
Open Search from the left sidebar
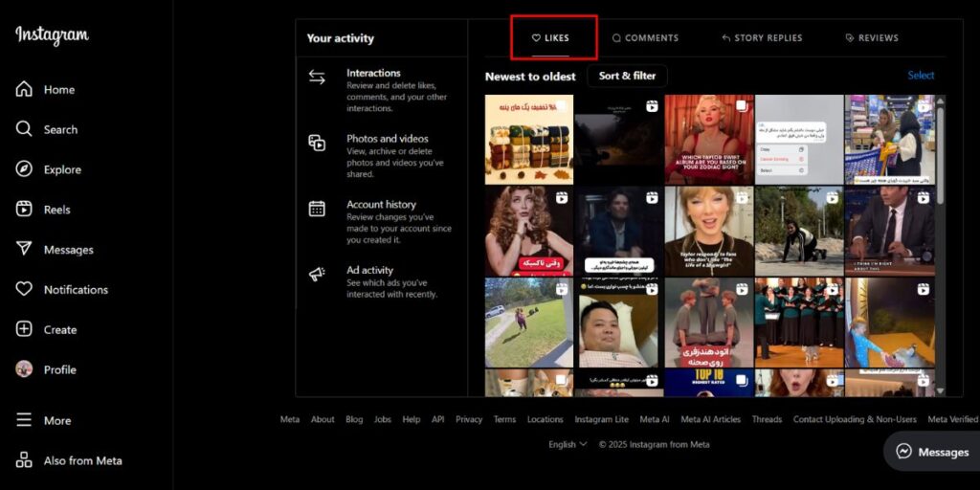24,129
